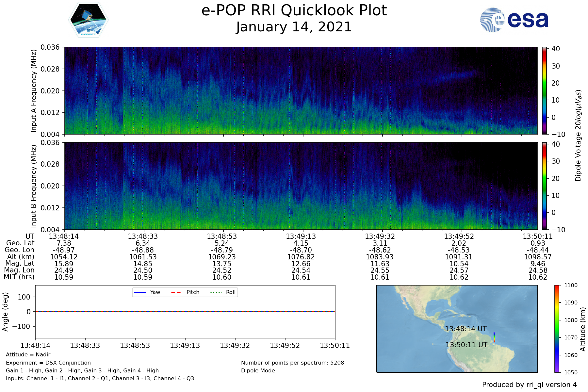Screen dimensions: 588x392
Task: Click the 'e-POP RRI Quicklook Plot' title
Action: 294,10
